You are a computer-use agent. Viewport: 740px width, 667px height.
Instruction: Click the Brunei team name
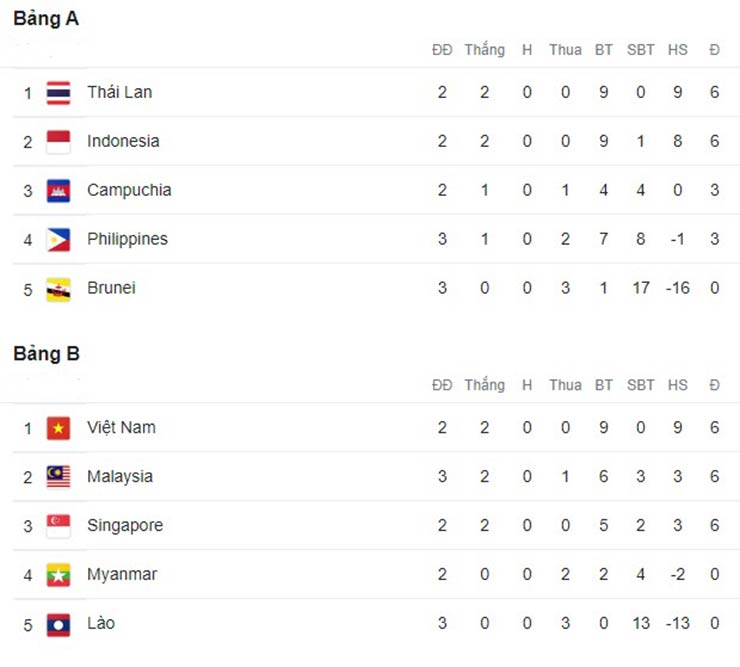pyautogui.click(x=111, y=288)
